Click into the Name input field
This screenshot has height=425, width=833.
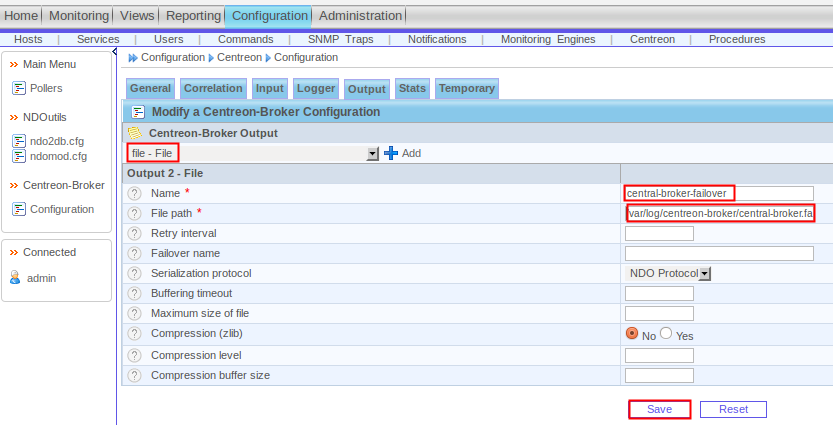[x=719, y=193]
